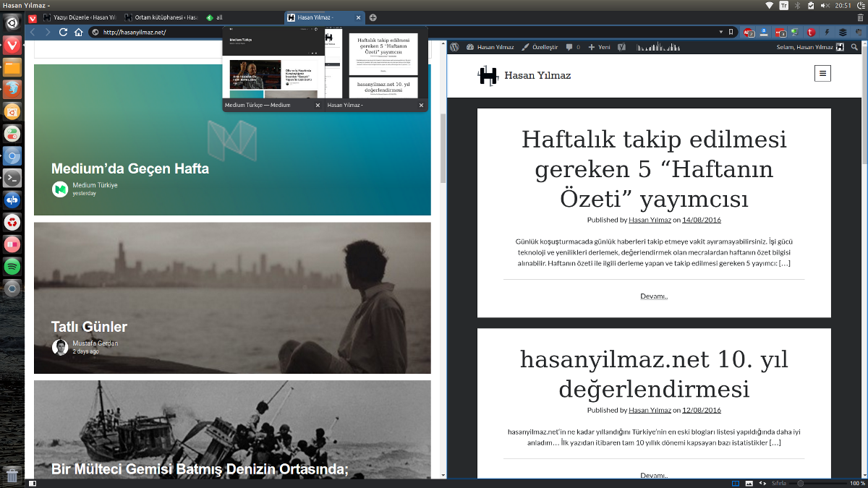The image size is (868, 488).
Task: Toggle image loading icon in status bar
Action: tap(749, 483)
